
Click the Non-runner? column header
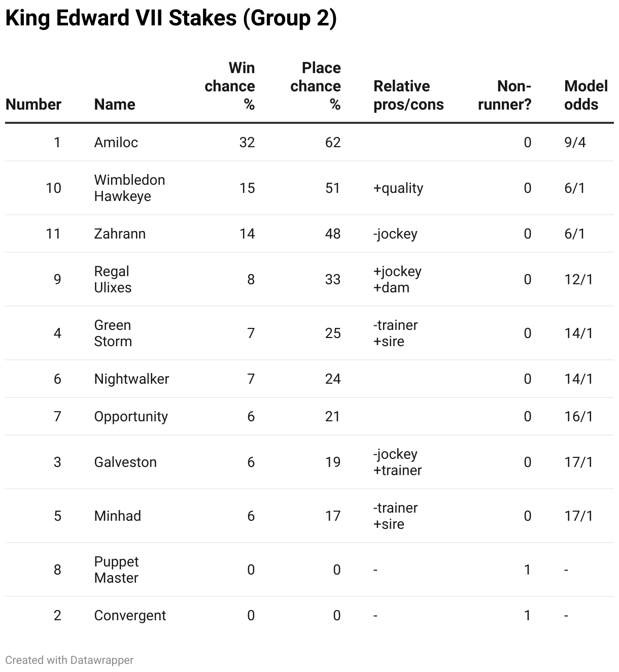coord(505,95)
